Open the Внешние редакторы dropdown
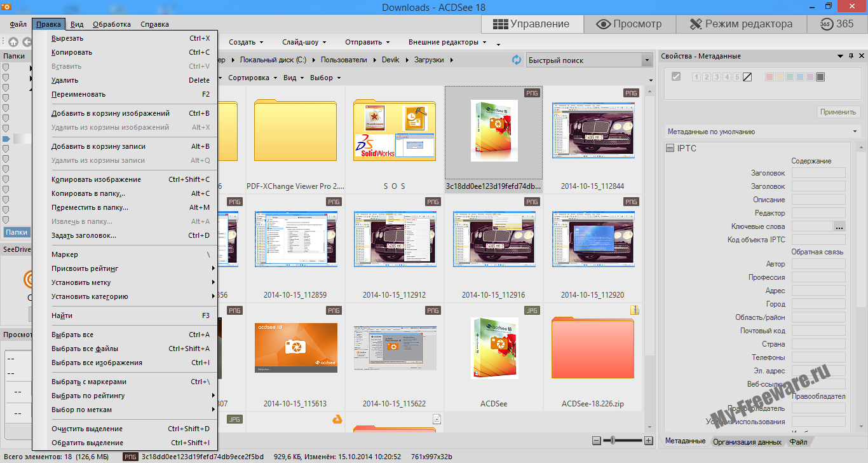Image resolution: width=868 pixels, height=463 pixels. [447, 42]
